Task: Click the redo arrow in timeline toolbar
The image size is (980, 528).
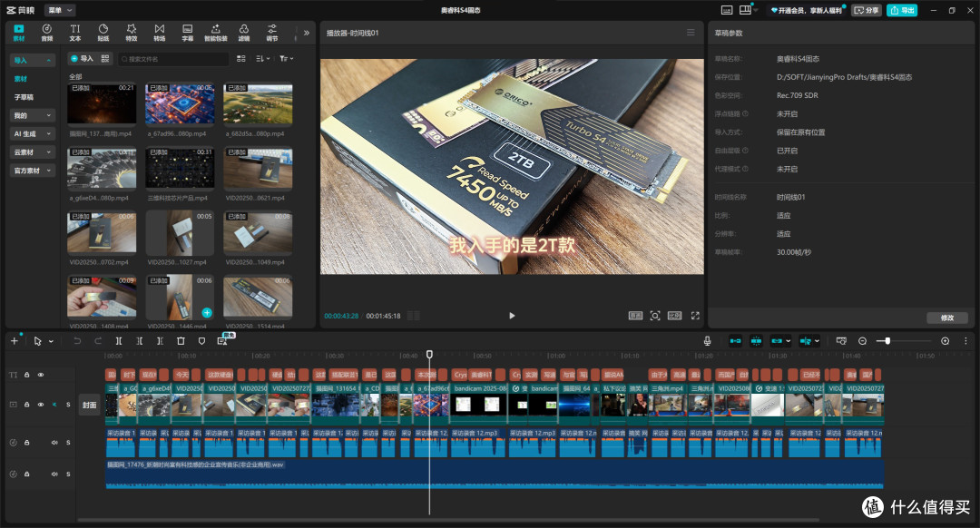Action: (98, 340)
